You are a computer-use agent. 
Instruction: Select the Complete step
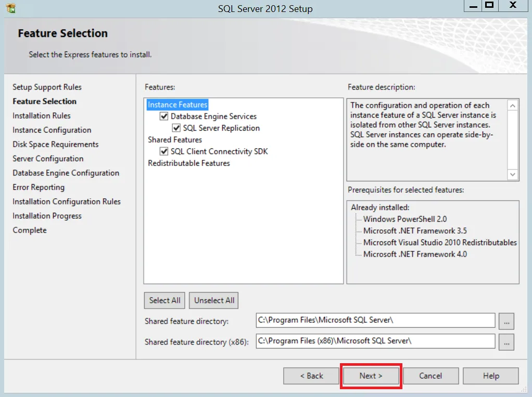30,230
